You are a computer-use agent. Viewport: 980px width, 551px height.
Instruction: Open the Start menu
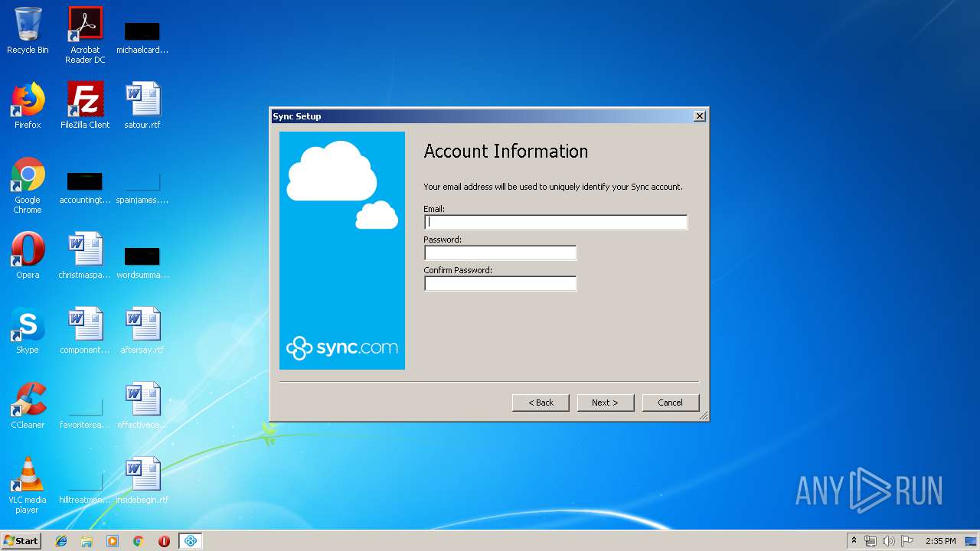pos(21,541)
